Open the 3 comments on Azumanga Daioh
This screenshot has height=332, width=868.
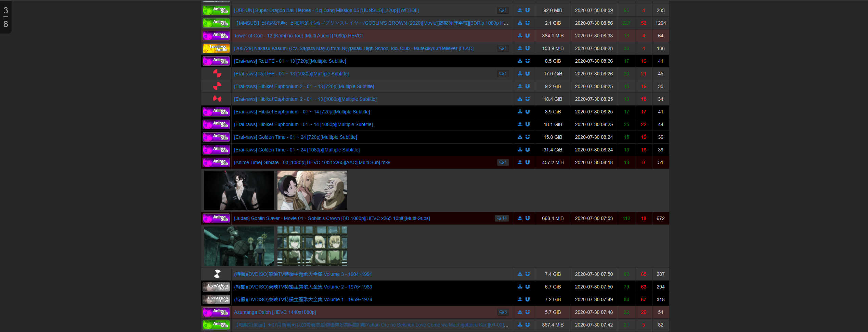pyautogui.click(x=503, y=312)
